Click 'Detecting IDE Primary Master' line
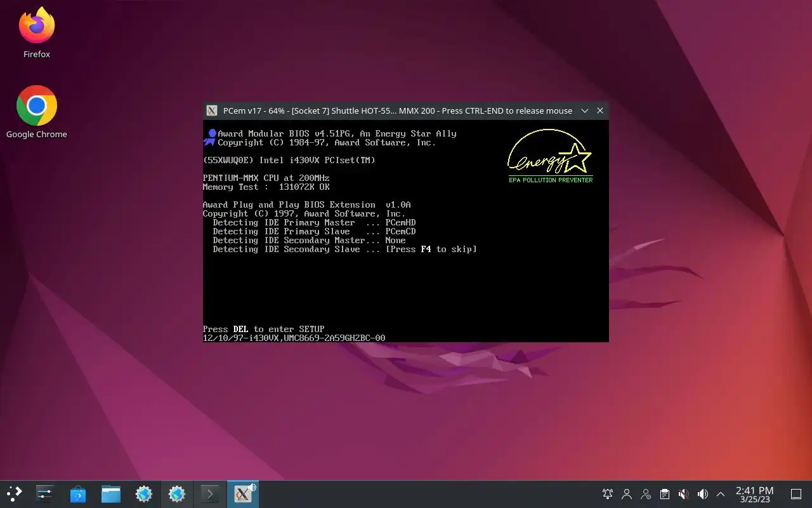Viewport: 812px width, 508px height. tap(315, 222)
